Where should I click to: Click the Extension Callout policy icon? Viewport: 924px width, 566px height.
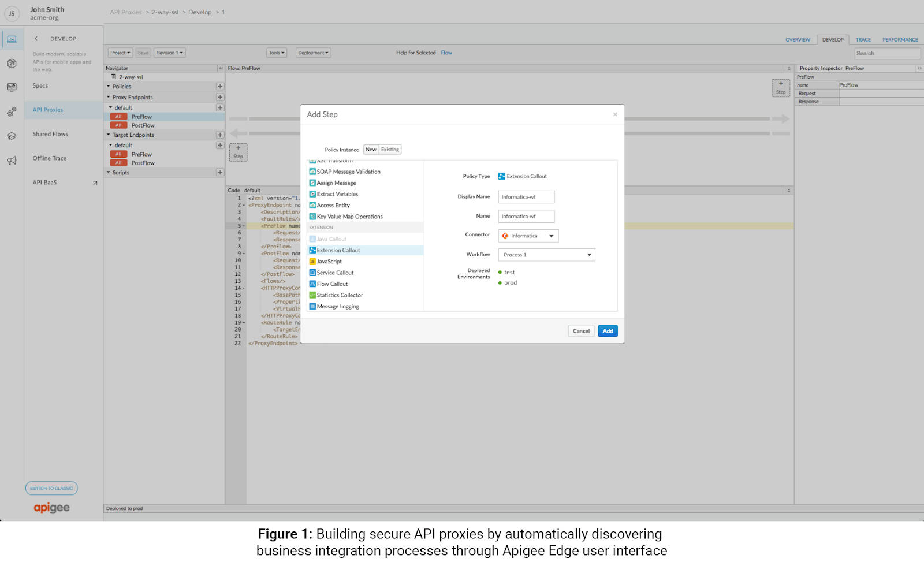312,250
